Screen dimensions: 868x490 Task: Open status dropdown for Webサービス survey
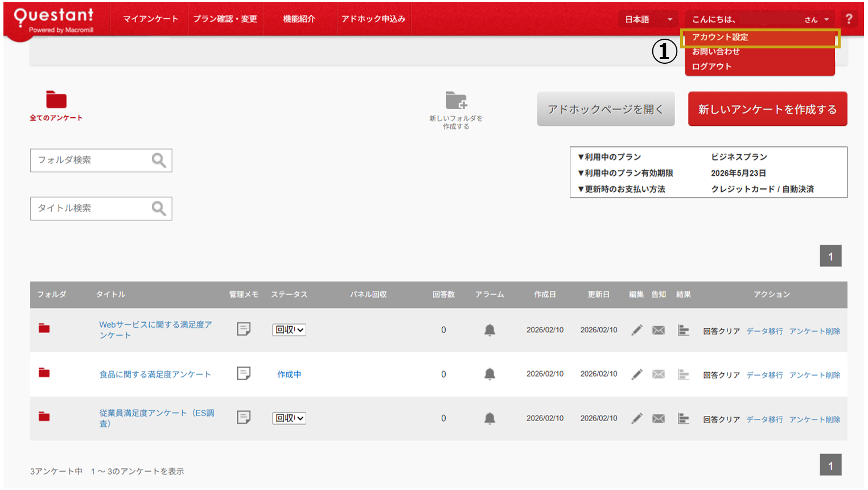coord(289,330)
